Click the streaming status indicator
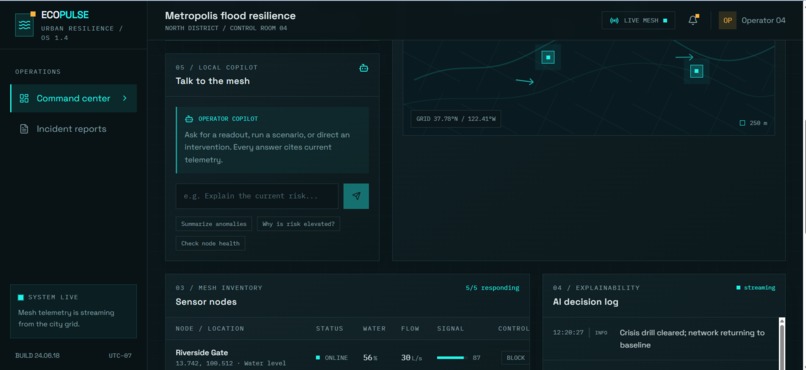Image resolution: width=806 pixels, height=370 pixels. pyautogui.click(x=756, y=288)
